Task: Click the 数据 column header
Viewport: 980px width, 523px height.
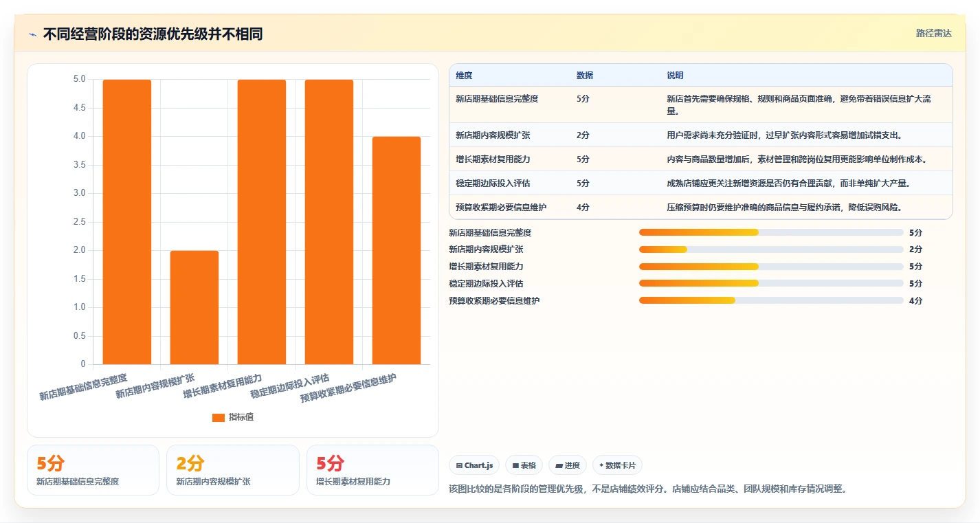Action: tap(585, 76)
